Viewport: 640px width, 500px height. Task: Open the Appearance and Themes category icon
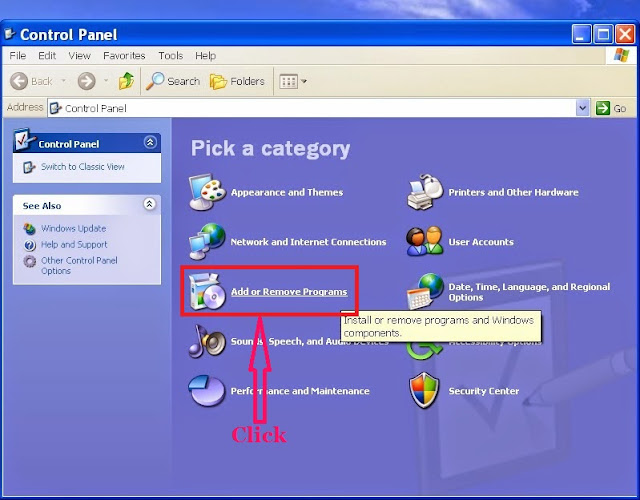(207, 192)
